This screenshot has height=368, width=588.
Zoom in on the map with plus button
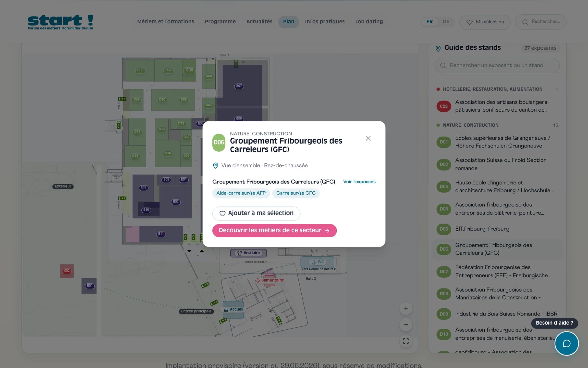(x=406, y=308)
